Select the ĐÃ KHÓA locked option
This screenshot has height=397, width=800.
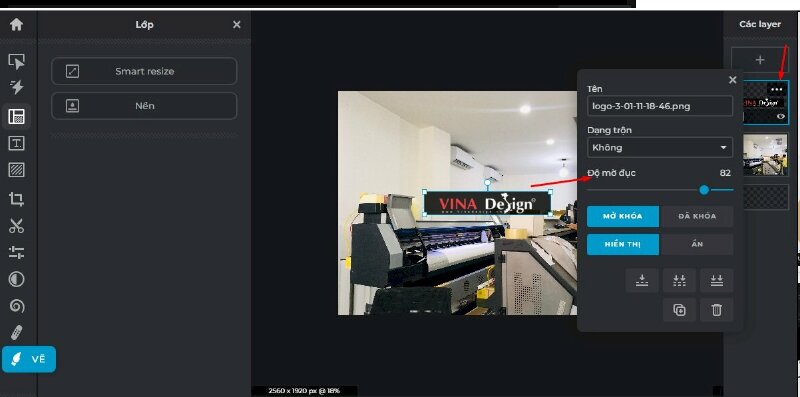tap(696, 216)
